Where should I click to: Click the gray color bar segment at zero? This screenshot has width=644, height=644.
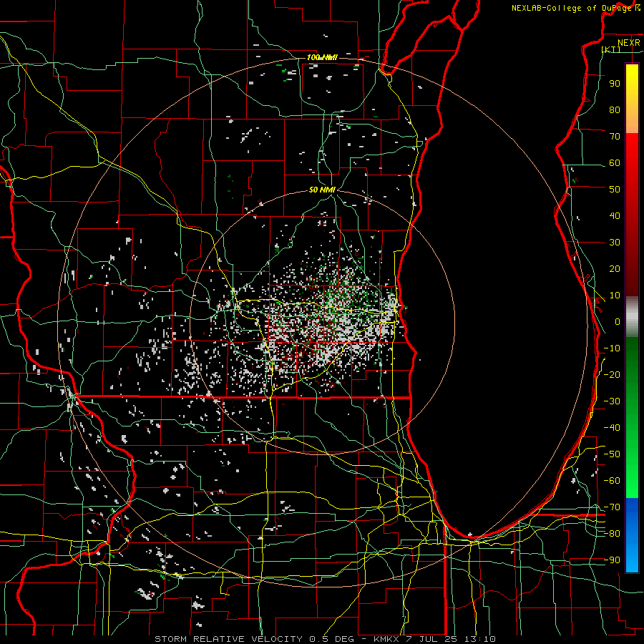[x=632, y=317]
